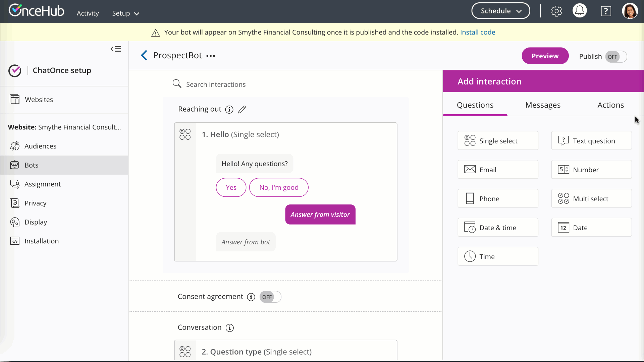644x362 pixels.
Task: Switch to the Messages tab
Action: 543,105
